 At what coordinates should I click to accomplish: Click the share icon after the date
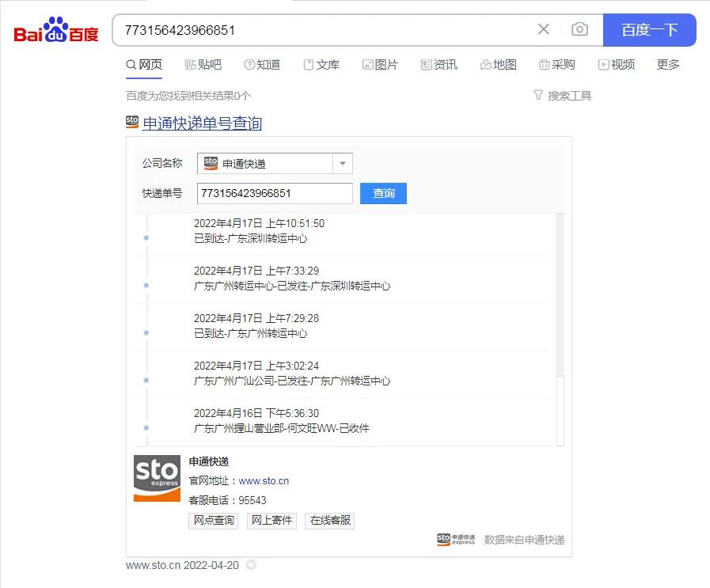tap(250, 565)
